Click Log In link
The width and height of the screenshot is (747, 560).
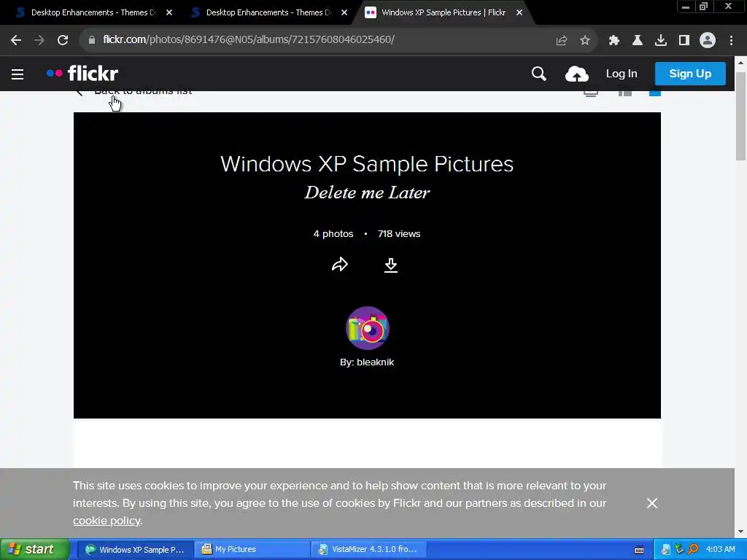coord(622,74)
